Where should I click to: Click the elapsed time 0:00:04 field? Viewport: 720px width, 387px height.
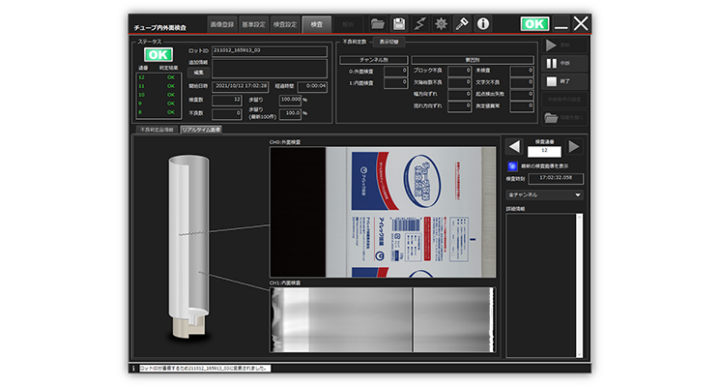312,86
